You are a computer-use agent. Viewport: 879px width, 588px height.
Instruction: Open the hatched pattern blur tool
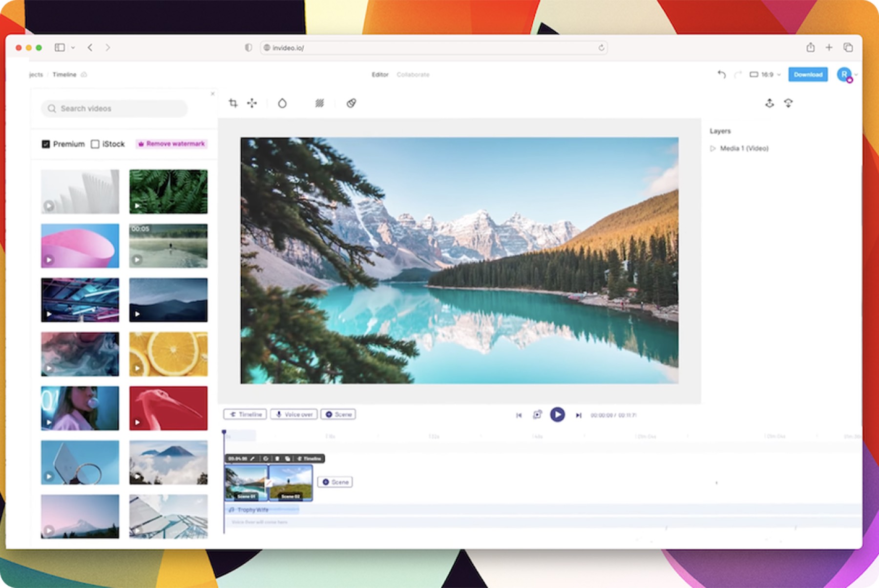coord(319,103)
